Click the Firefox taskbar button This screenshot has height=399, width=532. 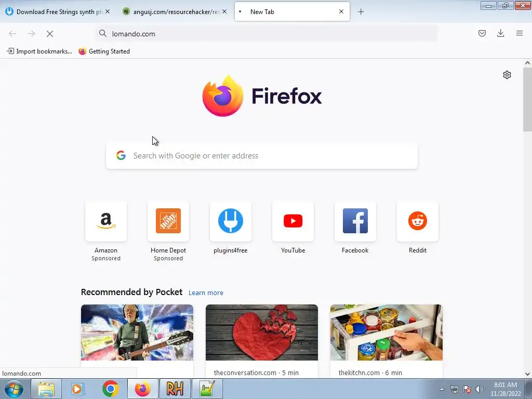point(142,389)
